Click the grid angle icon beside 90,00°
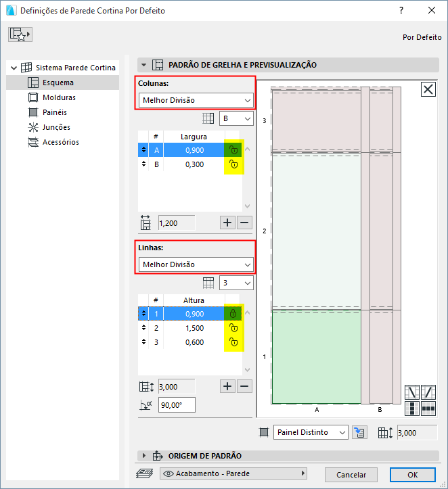Image resolution: width=448 pixels, height=489 pixels. point(145,405)
